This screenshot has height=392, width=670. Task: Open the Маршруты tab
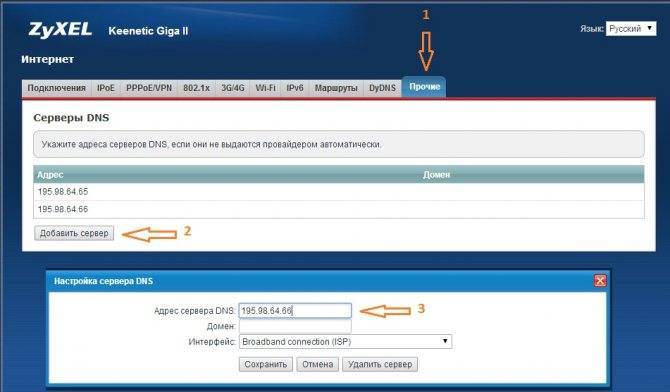click(336, 88)
